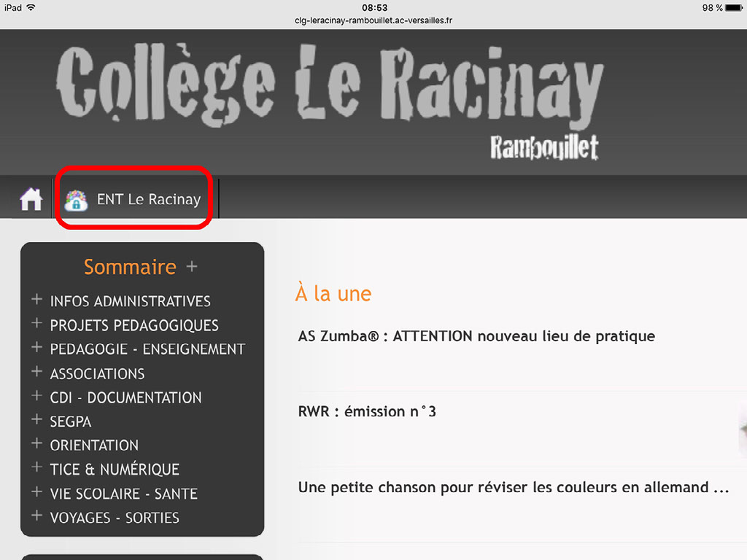This screenshot has height=560, width=747.
Task: Expand VOYAGES - SORTIES
Action: click(x=36, y=517)
